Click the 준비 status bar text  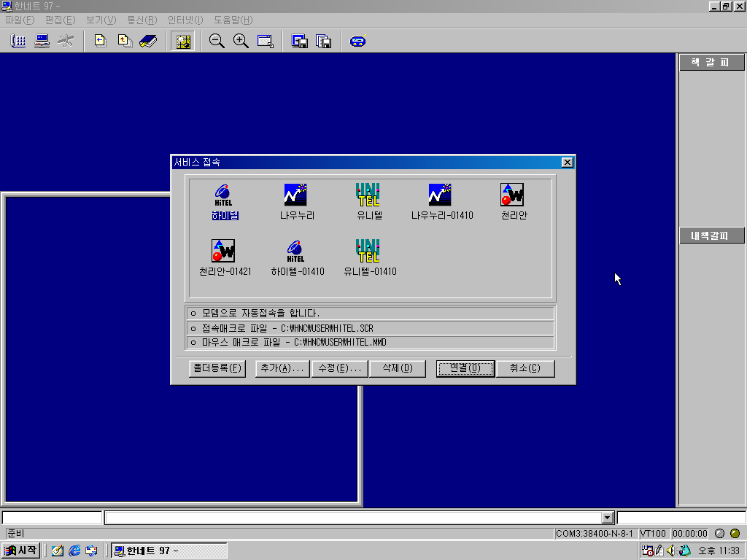click(x=15, y=533)
